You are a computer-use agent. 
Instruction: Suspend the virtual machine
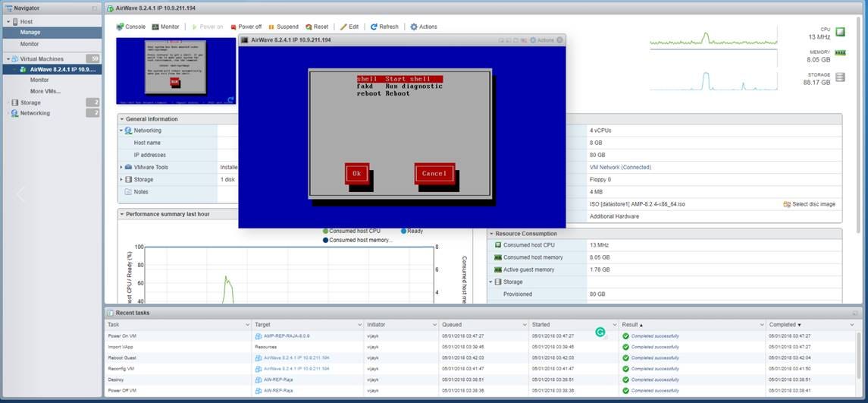283,27
